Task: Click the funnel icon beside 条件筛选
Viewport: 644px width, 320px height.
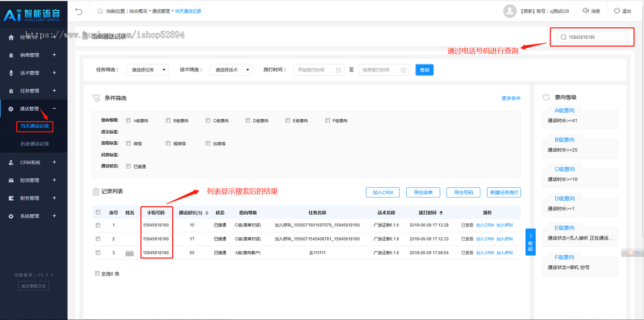Action: [x=96, y=98]
